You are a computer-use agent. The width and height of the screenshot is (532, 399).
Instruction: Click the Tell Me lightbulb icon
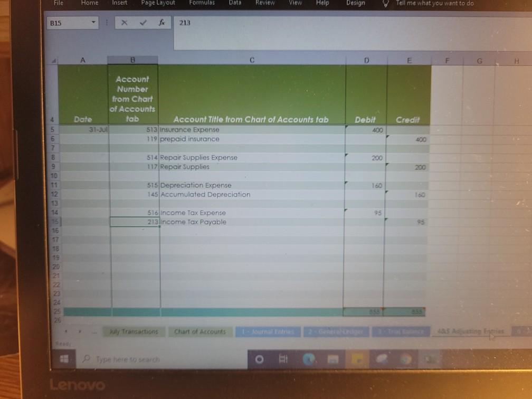tap(385, 3)
